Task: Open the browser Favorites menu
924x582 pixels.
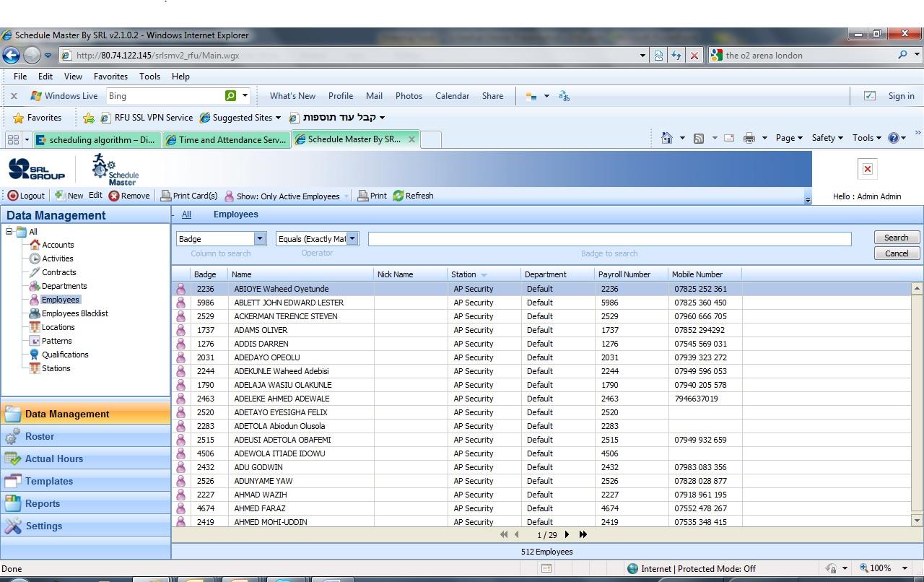Action: [110, 76]
